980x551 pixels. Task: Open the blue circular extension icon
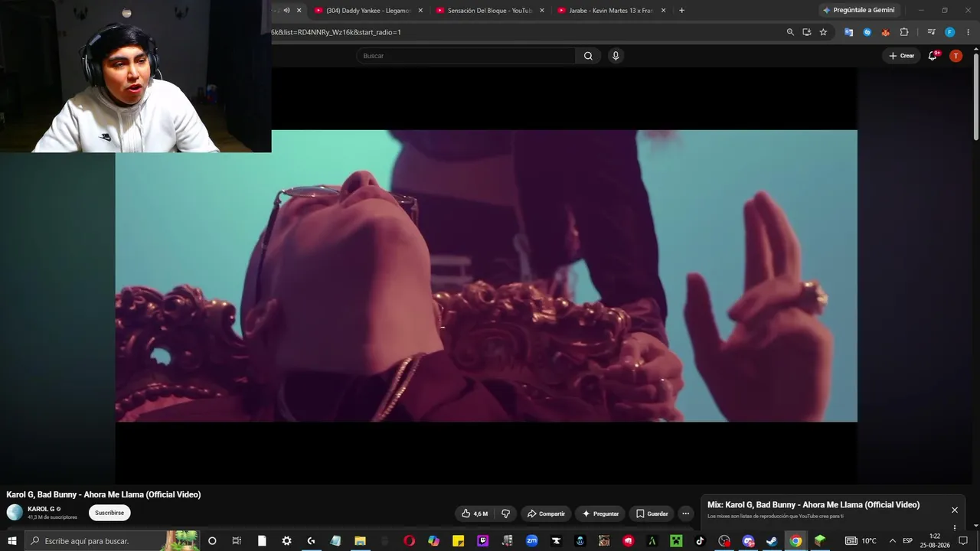(x=867, y=32)
